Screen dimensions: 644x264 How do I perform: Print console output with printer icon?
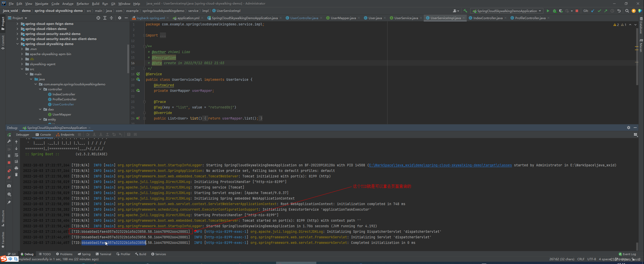point(16,168)
